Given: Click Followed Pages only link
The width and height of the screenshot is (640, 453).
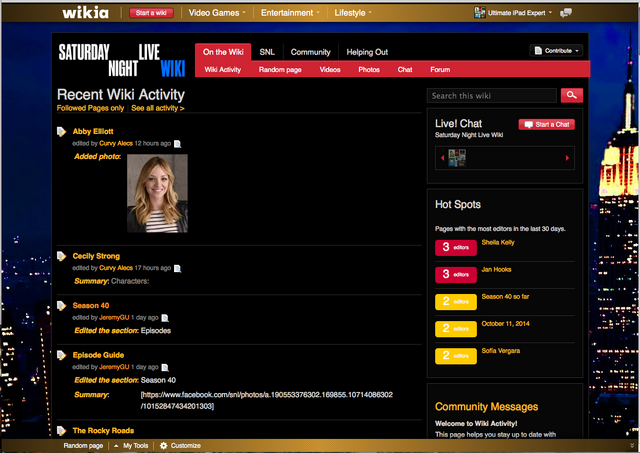Looking at the screenshot, I should point(90,108).
